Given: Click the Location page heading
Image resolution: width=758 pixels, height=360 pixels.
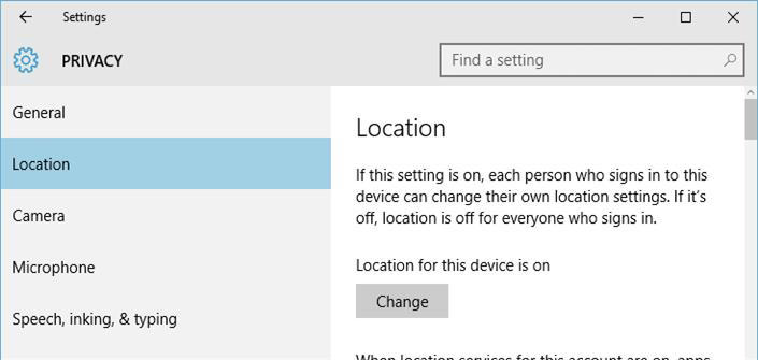Looking at the screenshot, I should point(401,128).
